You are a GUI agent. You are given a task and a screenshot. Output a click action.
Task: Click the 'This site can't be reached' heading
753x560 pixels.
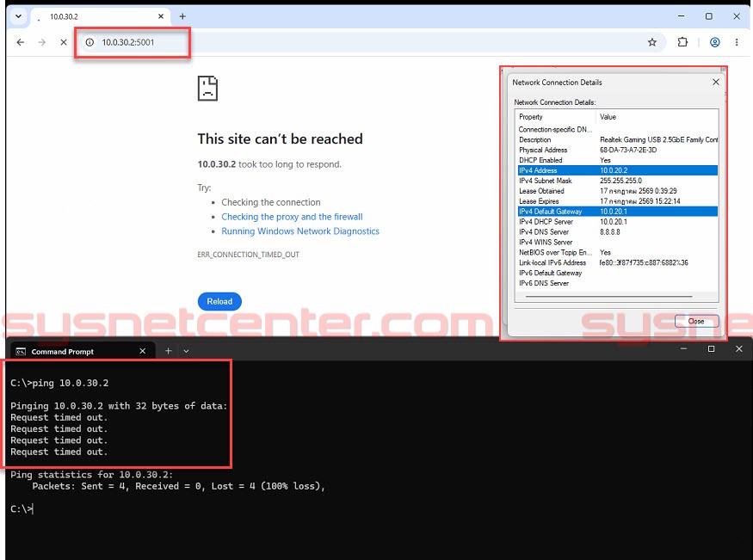coord(280,139)
